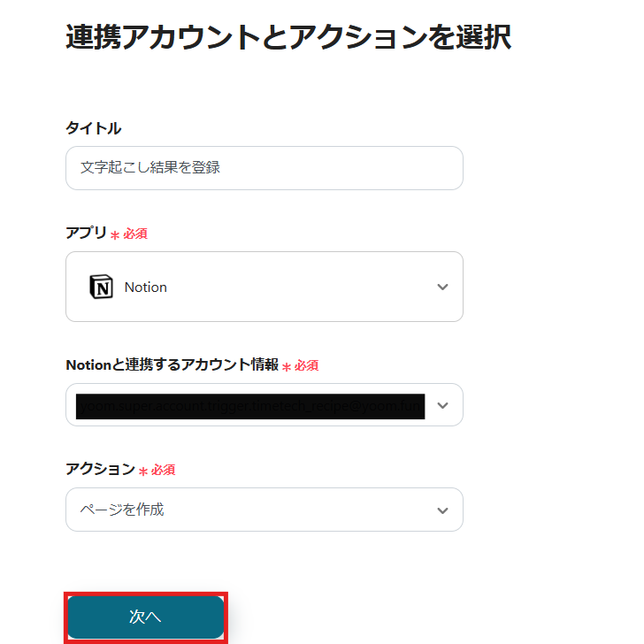Click the redacted account email entry

click(x=250, y=406)
